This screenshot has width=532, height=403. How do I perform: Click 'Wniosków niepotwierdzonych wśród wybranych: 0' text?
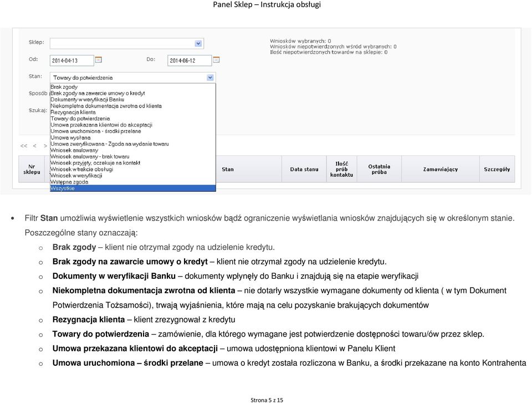(x=333, y=47)
